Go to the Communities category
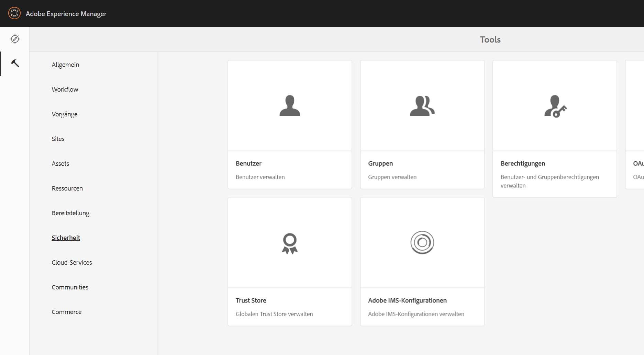Image resolution: width=644 pixels, height=355 pixels. (x=70, y=287)
